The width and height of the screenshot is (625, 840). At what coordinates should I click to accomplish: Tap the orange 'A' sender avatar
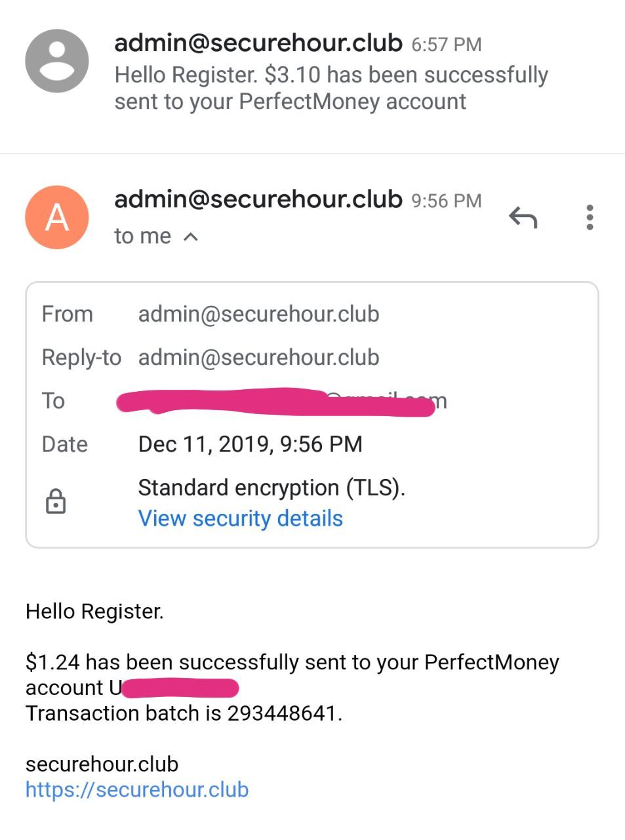pos(57,217)
